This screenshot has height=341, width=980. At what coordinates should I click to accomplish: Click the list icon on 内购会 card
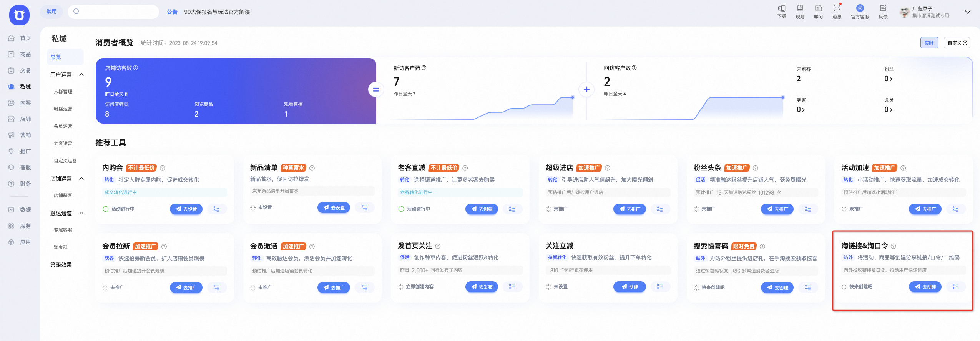point(217,209)
